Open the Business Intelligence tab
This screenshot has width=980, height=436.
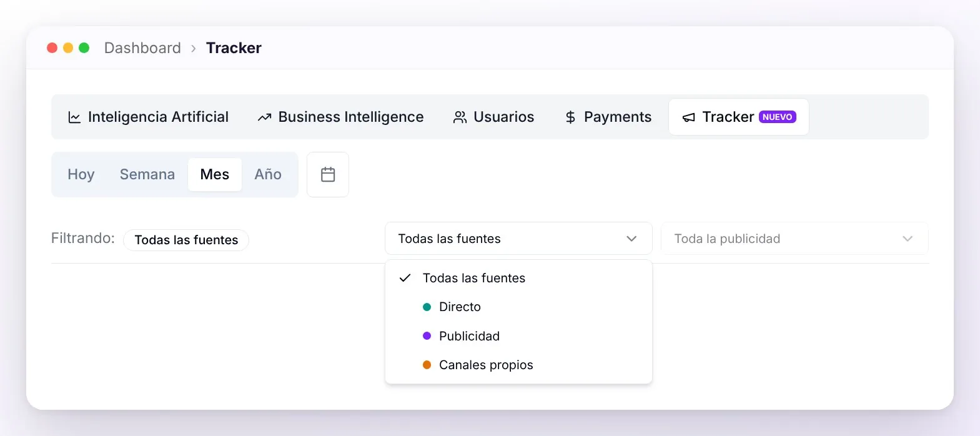coord(340,117)
